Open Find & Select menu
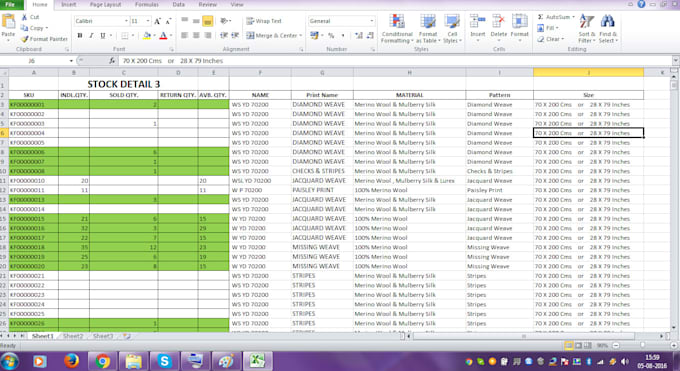This screenshot has width=680, height=371. click(608, 29)
